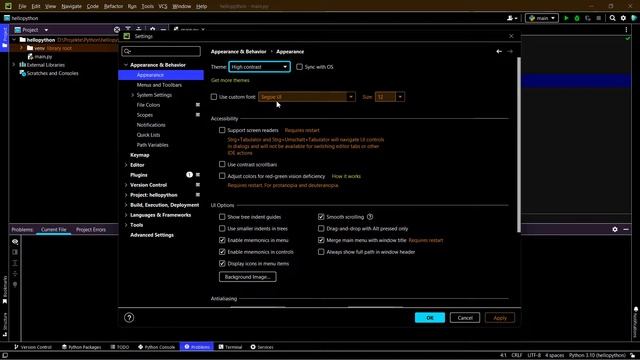The height and width of the screenshot is (360, 640).
Task: Click the Problems panel gear icon
Action: coord(615,229)
